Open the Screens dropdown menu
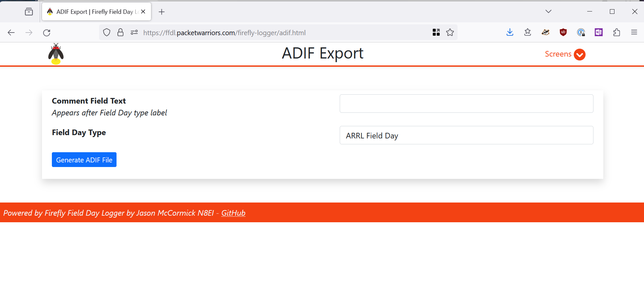Viewport: 644px width, 288px height. [x=565, y=54]
